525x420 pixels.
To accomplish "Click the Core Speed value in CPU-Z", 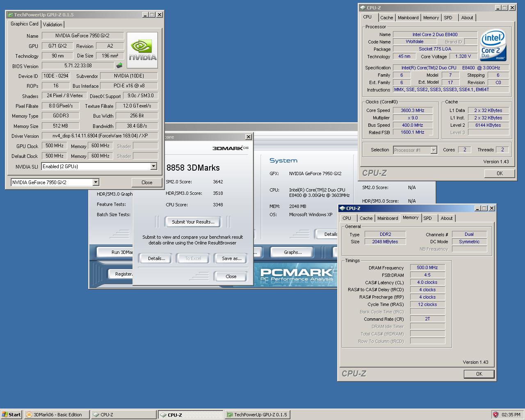I will click(413, 110).
